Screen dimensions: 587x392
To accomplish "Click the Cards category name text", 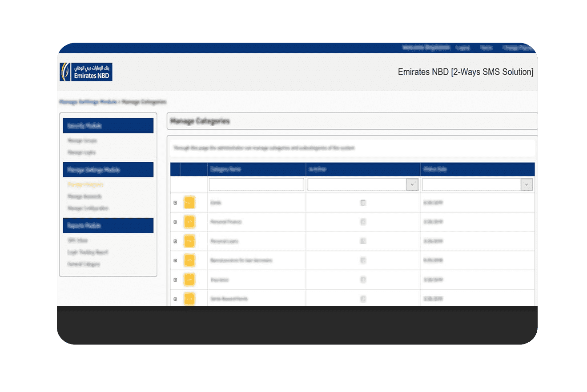I will pos(216,203).
